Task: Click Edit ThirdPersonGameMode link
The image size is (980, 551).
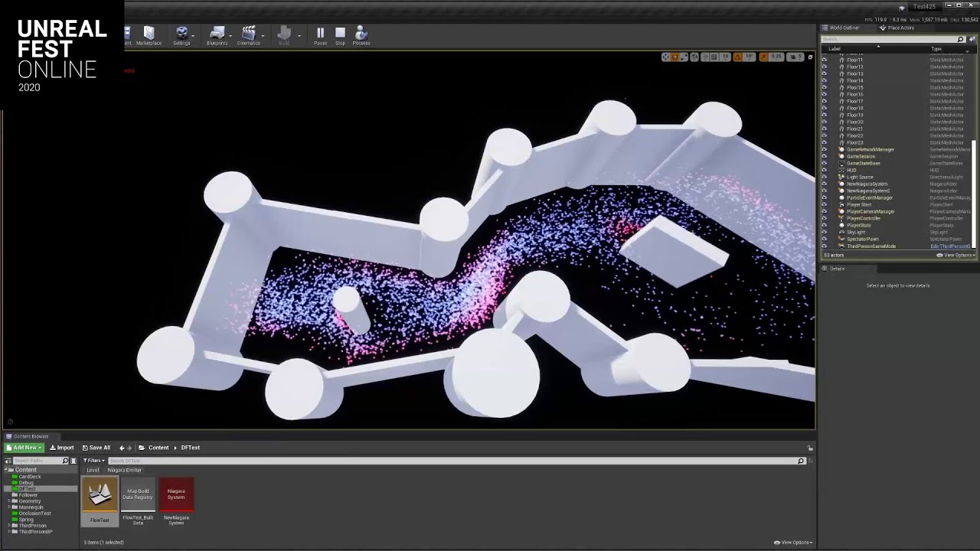Action: pyautogui.click(x=950, y=246)
